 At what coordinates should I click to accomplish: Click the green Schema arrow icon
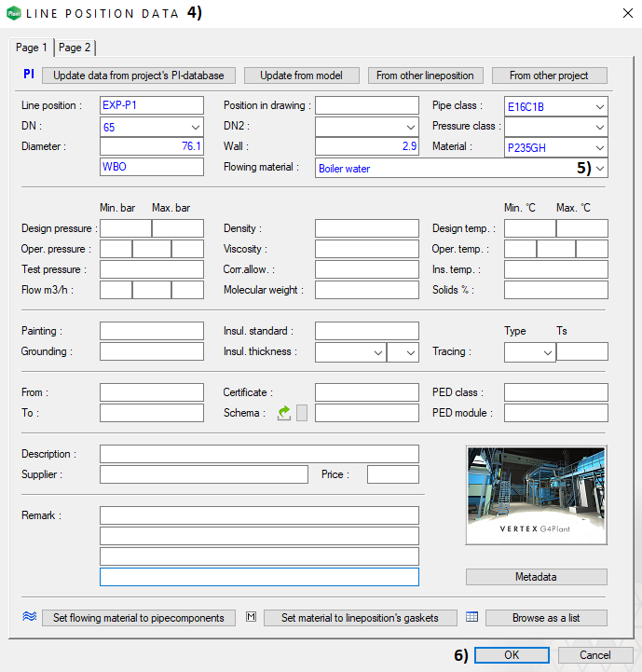(284, 413)
